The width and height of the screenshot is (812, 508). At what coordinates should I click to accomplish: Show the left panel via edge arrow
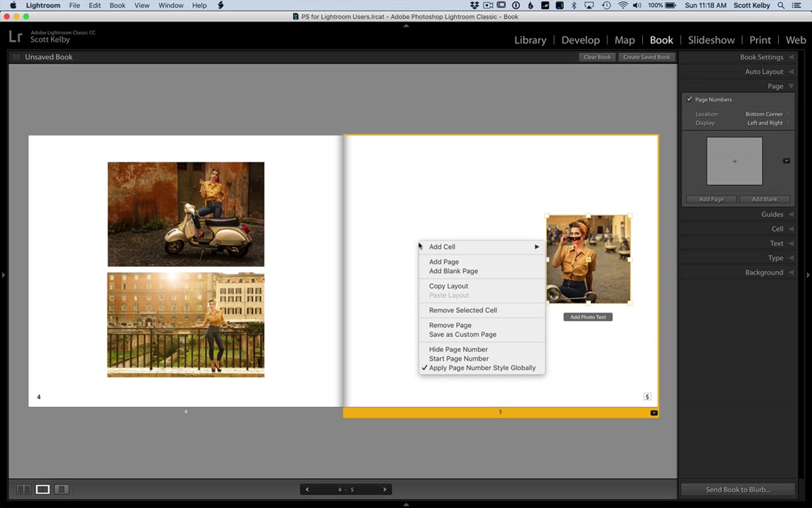pos(3,275)
